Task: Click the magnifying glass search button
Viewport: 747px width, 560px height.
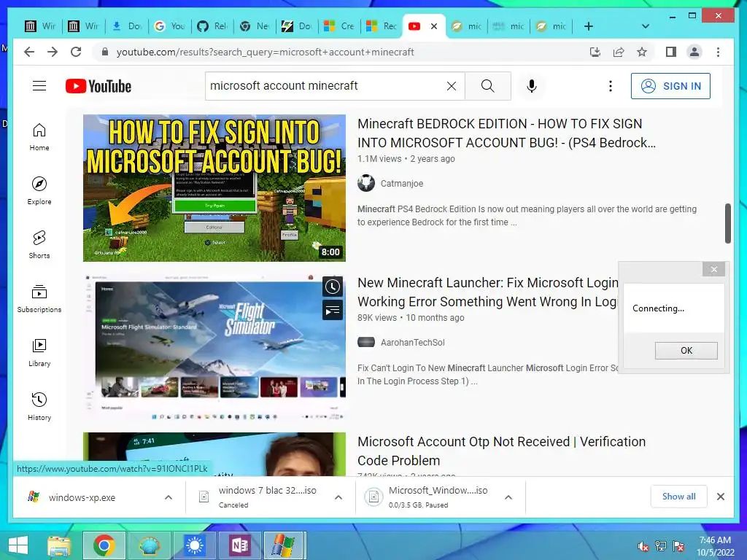Action: pyautogui.click(x=488, y=86)
